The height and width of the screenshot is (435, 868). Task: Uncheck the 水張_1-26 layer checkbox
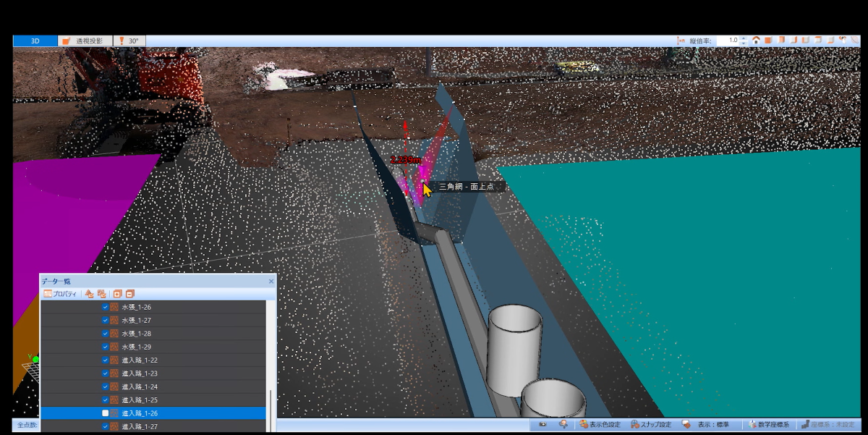point(105,308)
